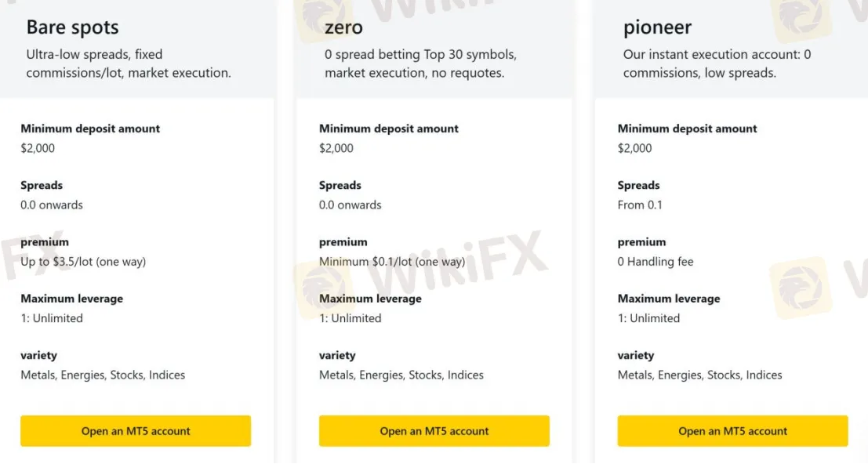Screen dimensions: 868x464
Task: Open an MT5 account for zero plan
Action: 434,431
